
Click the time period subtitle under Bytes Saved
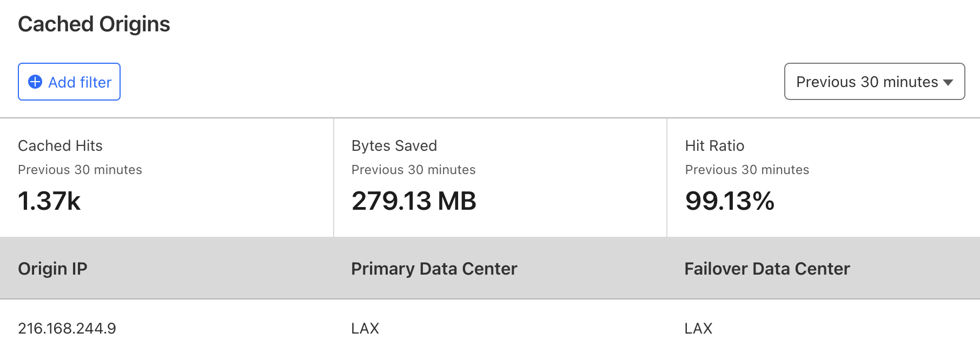413,170
